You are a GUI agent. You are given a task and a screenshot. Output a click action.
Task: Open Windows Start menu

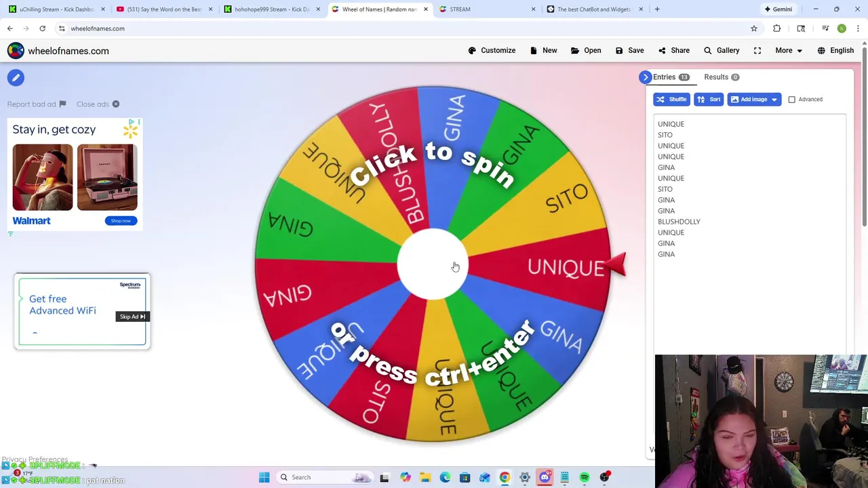(264, 477)
